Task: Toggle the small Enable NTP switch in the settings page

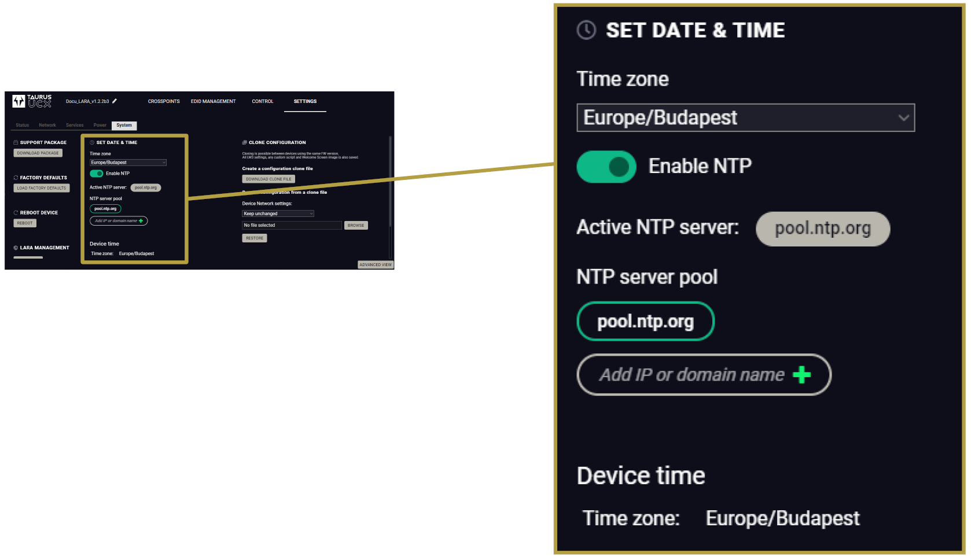Action: pyautogui.click(x=96, y=174)
